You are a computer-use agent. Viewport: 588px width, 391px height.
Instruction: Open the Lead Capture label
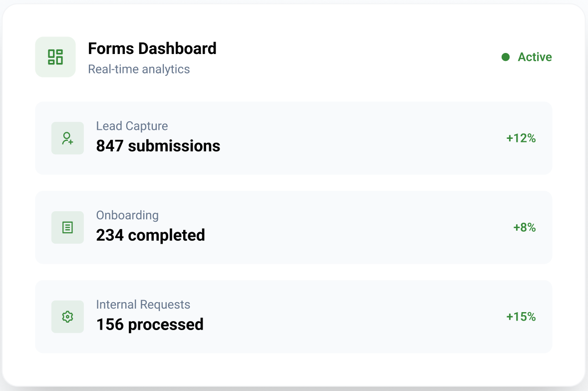(132, 126)
